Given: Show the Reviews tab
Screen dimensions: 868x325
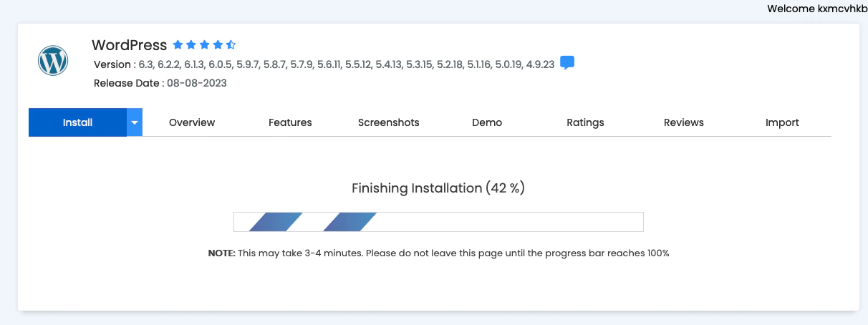Looking at the screenshot, I should tap(684, 122).
